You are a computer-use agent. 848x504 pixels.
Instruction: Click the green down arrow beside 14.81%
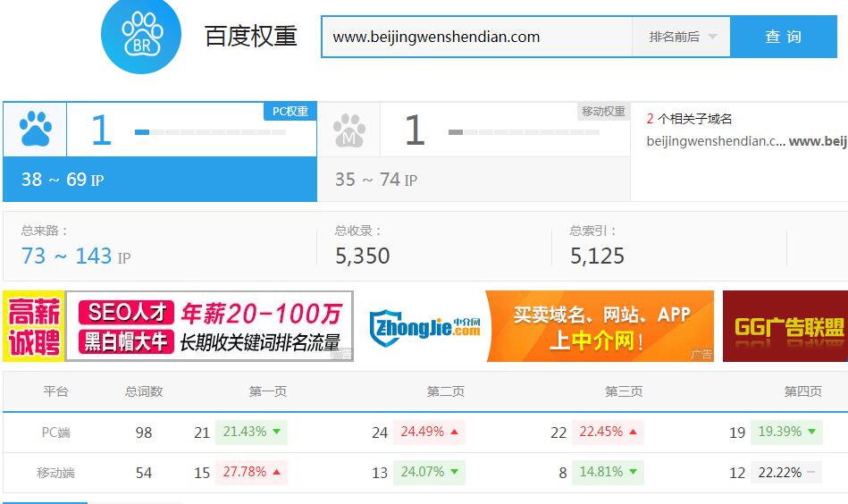coord(633,472)
